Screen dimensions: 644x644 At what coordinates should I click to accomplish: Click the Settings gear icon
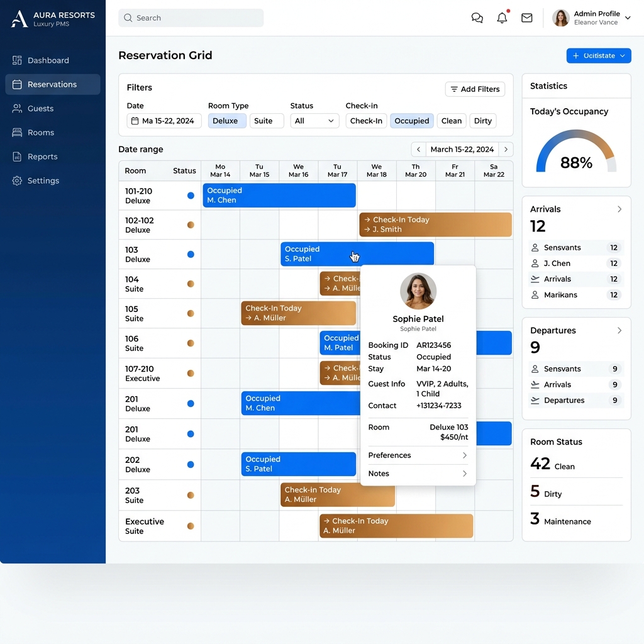click(x=17, y=180)
